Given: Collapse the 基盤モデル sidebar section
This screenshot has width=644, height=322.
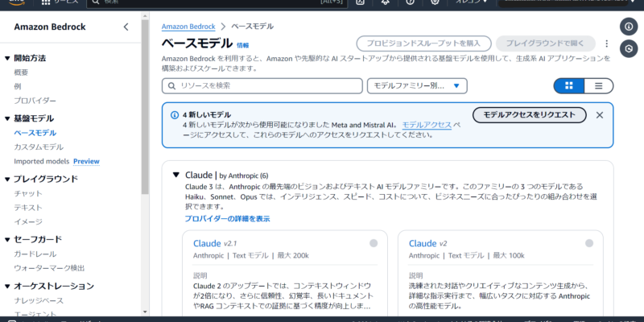Looking at the screenshot, I should pyautogui.click(x=7, y=118).
